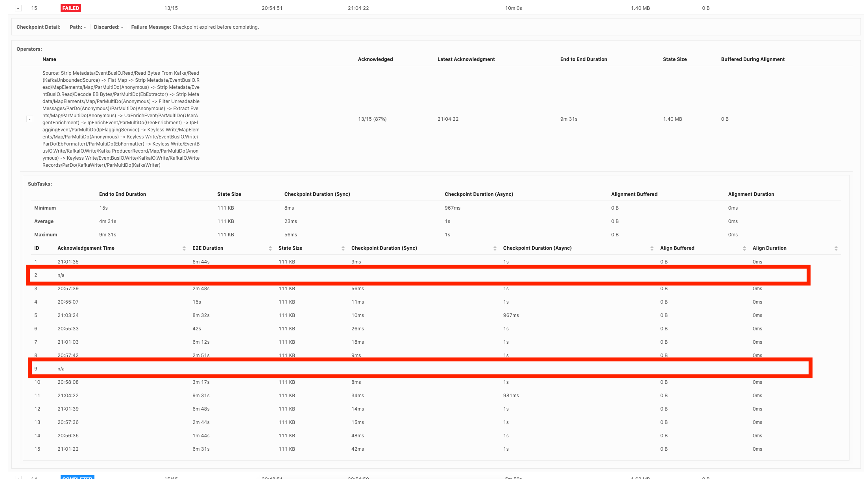Click E2E Duration header label
The height and width of the screenshot is (479, 868).
coord(208,248)
